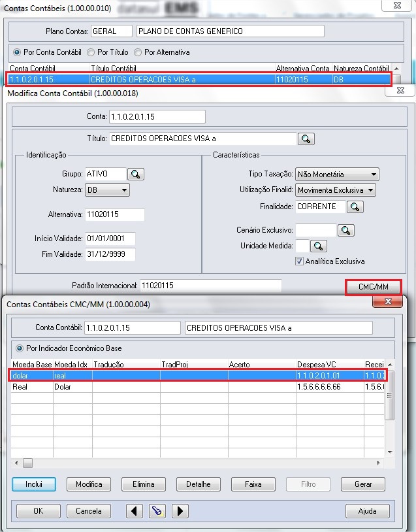416x532 pixels.
Task: Confirm with the OK button
Action: [39, 511]
